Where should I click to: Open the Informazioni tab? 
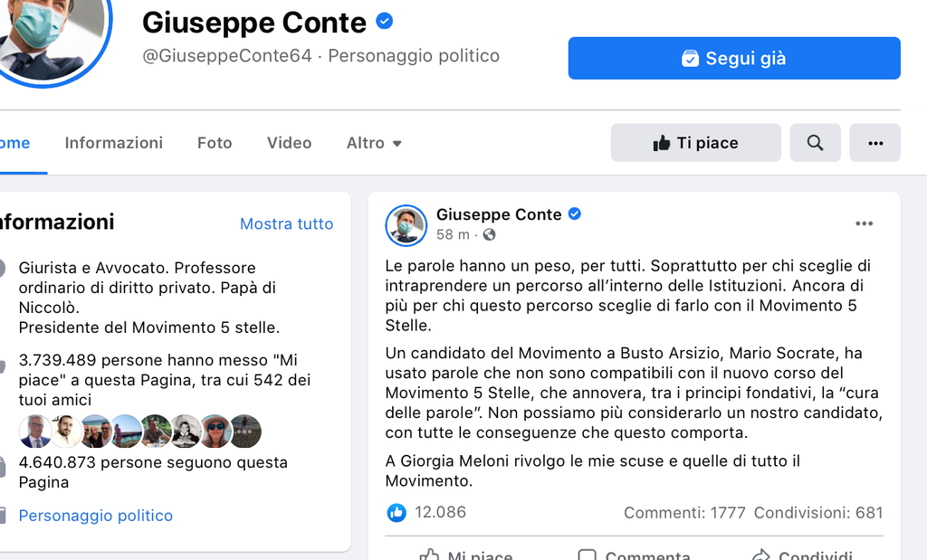pyautogui.click(x=114, y=143)
